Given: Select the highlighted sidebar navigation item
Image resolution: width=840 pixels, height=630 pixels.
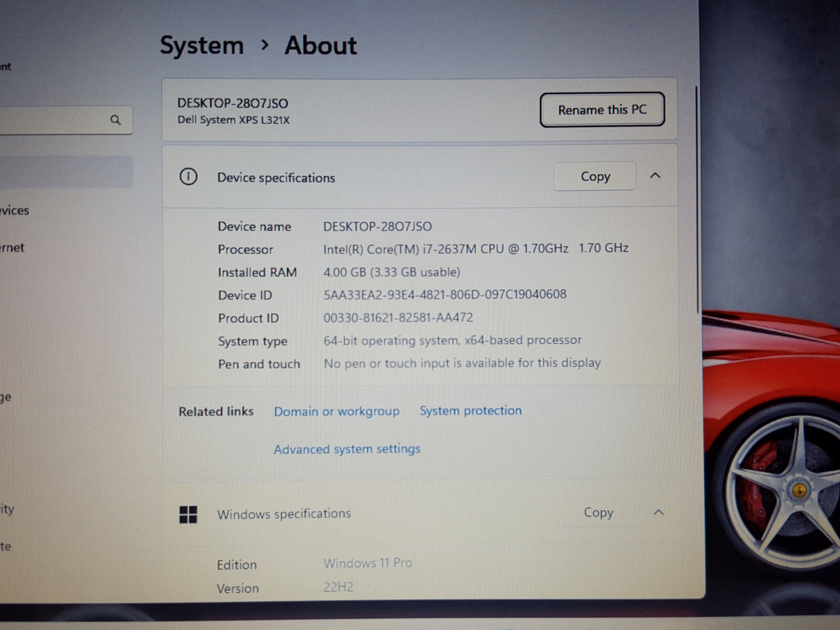Looking at the screenshot, I should (x=66, y=172).
